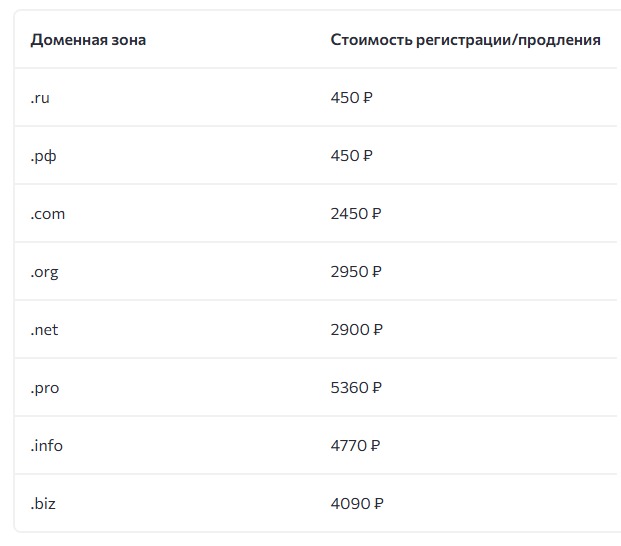Click the "Стоимость регистрации/продления" column header
The width and height of the screenshot is (621, 546).
[465, 40]
